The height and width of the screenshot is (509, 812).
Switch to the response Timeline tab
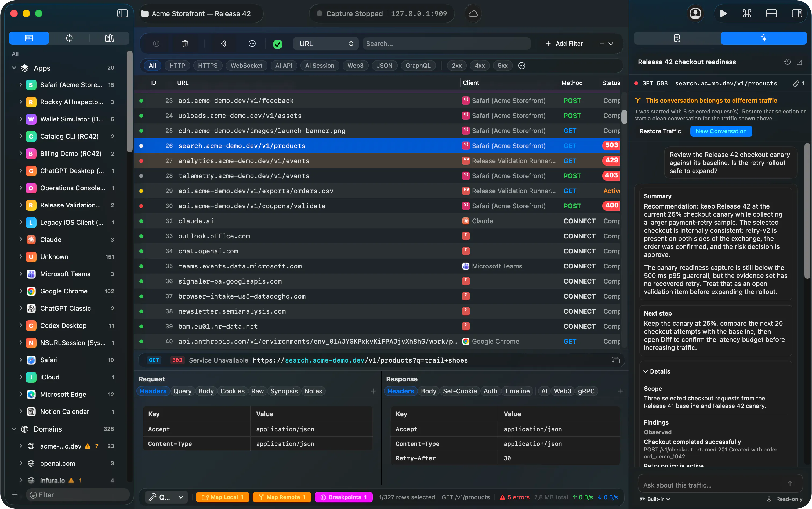pos(517,391)
